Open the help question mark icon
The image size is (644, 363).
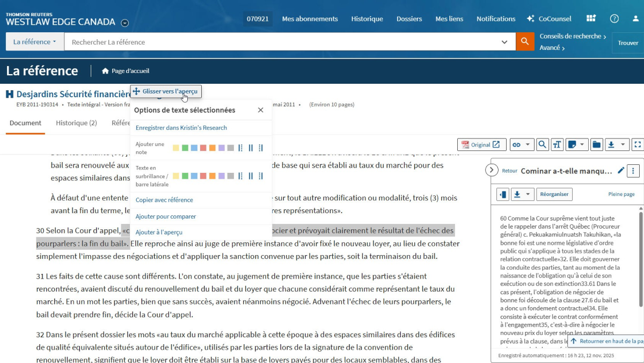click(x=614, y=19)
